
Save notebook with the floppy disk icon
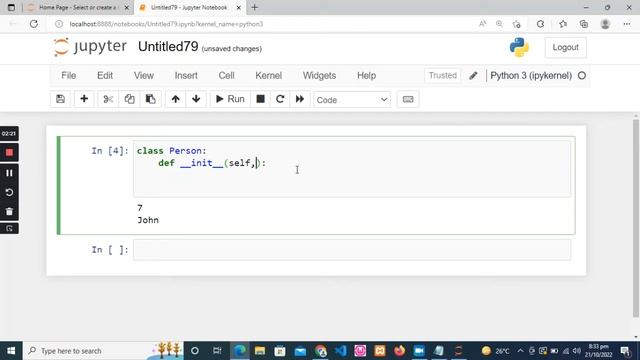click(60, 99)
